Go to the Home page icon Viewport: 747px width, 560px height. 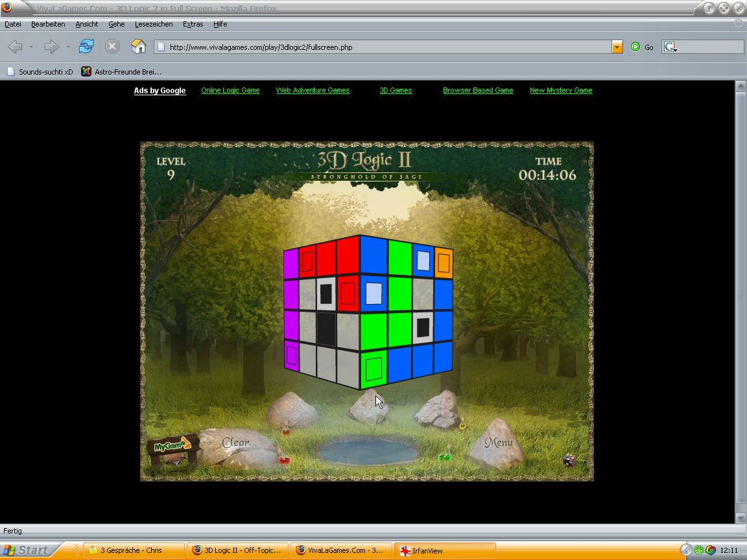point(138,47)
